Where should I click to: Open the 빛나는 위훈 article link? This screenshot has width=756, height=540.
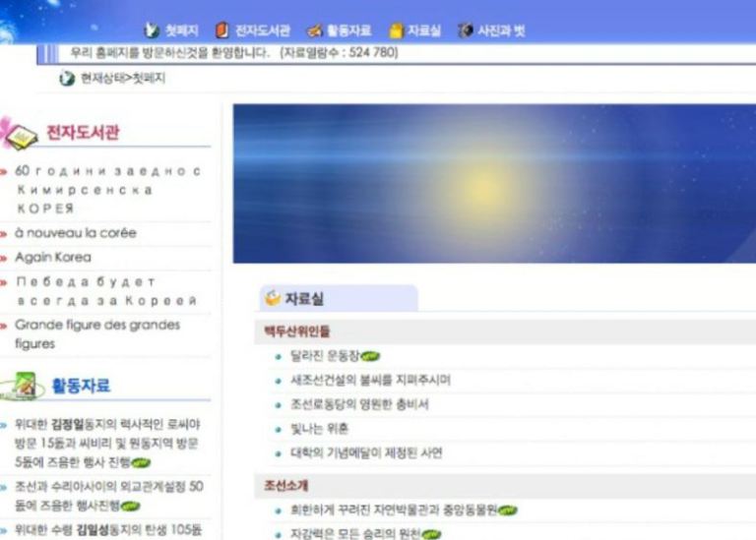319,429
